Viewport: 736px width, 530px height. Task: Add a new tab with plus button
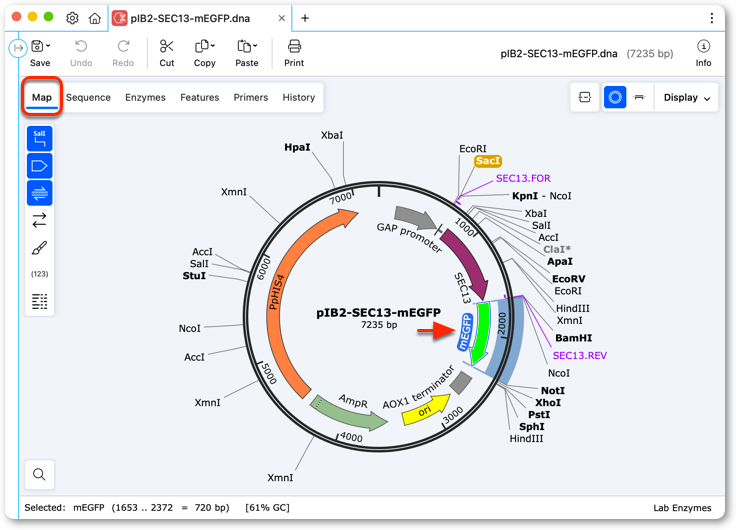pos(305,18)
